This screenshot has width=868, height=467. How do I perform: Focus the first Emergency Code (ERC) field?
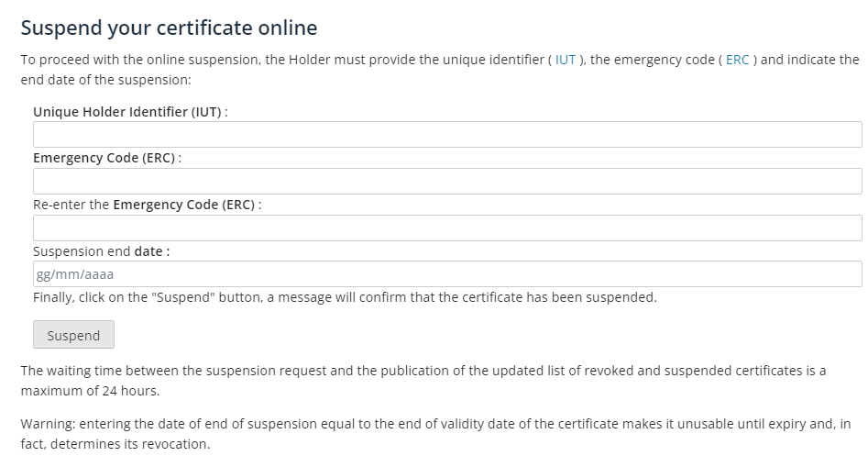pos(447,182)
